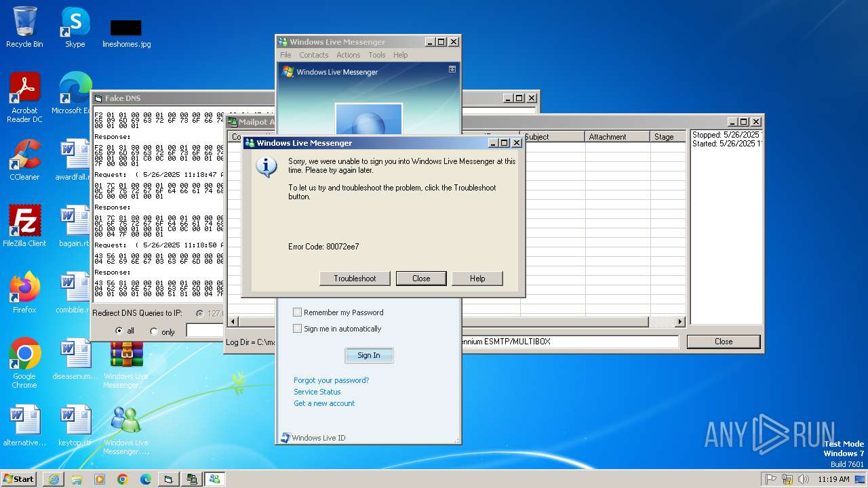Screen dimensions: 868x488
Task: Click the Sign In button
Action: coord(369,355)
